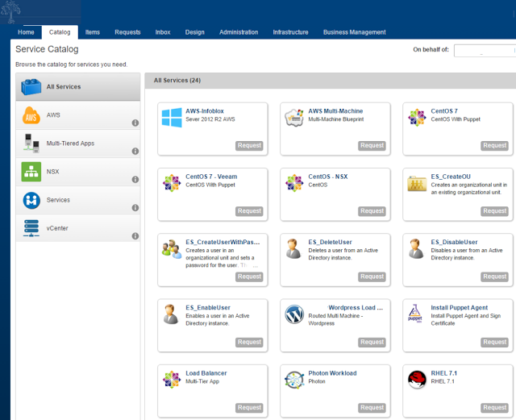The height and width of the screenshot is (420, 516).
Task: Click the Install Puppet Agent puppet icon
Action: 415,314
